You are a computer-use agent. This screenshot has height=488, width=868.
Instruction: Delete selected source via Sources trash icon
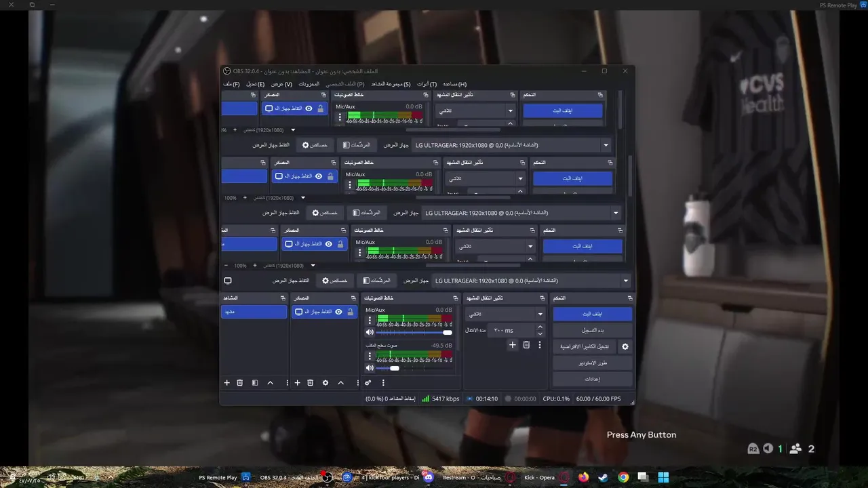(310, 383)
